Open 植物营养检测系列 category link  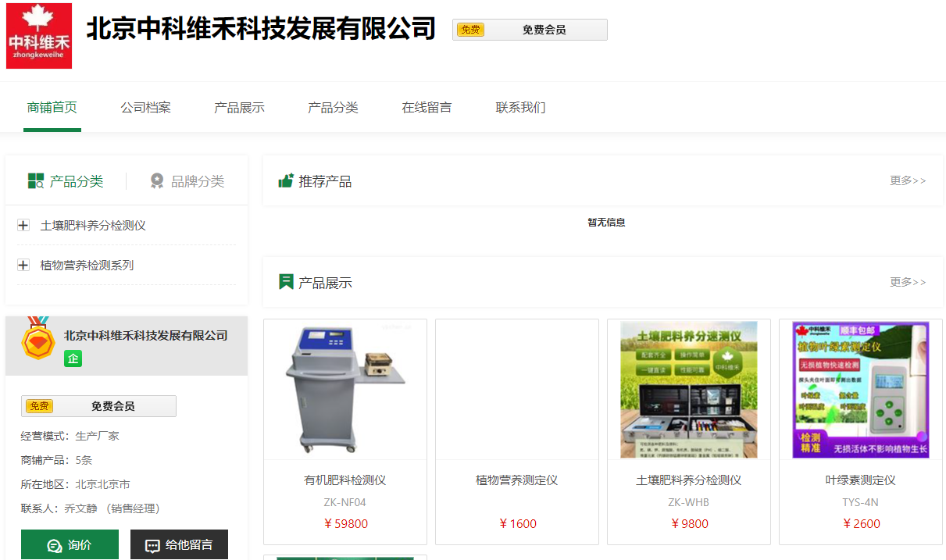coord(87,266)
